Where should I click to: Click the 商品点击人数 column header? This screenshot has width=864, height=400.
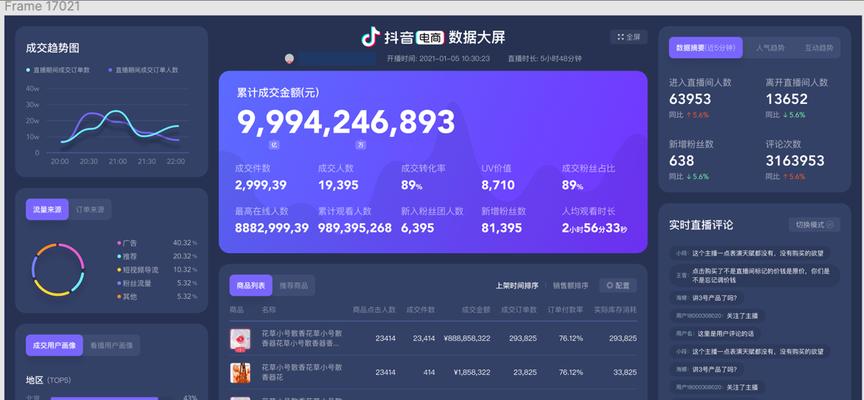[x=374, y=310]
